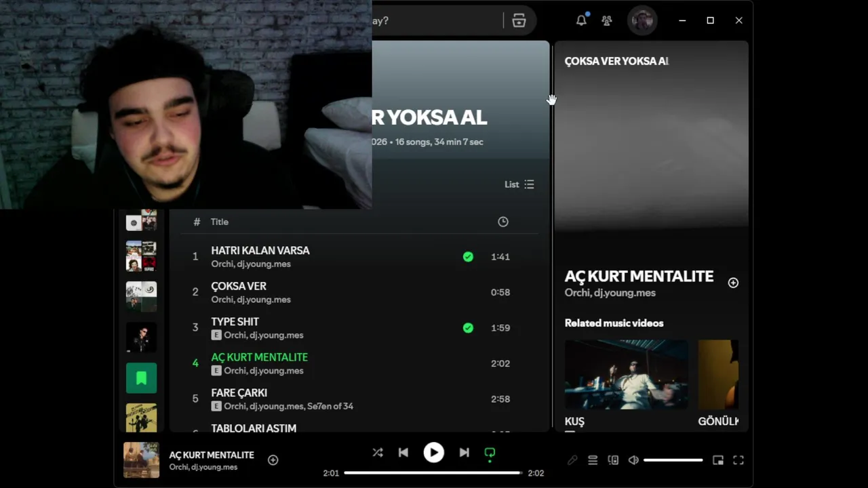The width and height of the screenshot is (868, 488).
Task: Close the Spotify window
Action: point(738,20)
